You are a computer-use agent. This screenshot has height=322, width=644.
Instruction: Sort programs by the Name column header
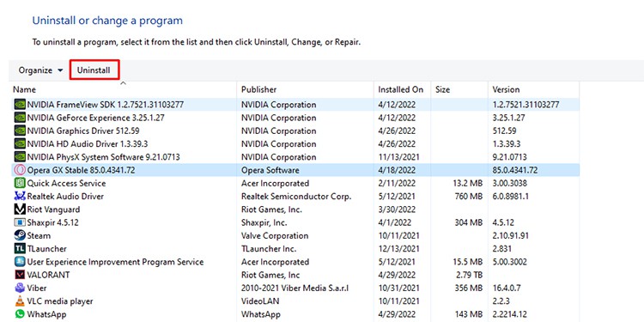tap(123, 89)
